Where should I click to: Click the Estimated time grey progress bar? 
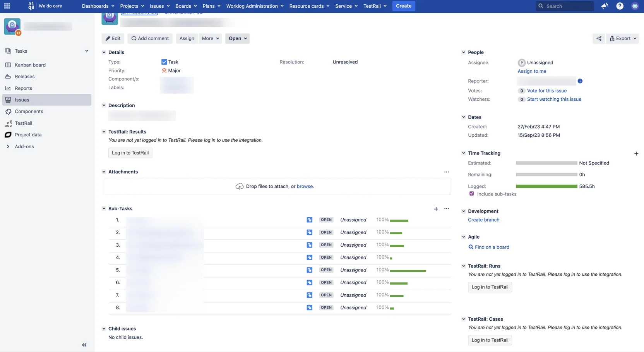click(x=546, y=163)
